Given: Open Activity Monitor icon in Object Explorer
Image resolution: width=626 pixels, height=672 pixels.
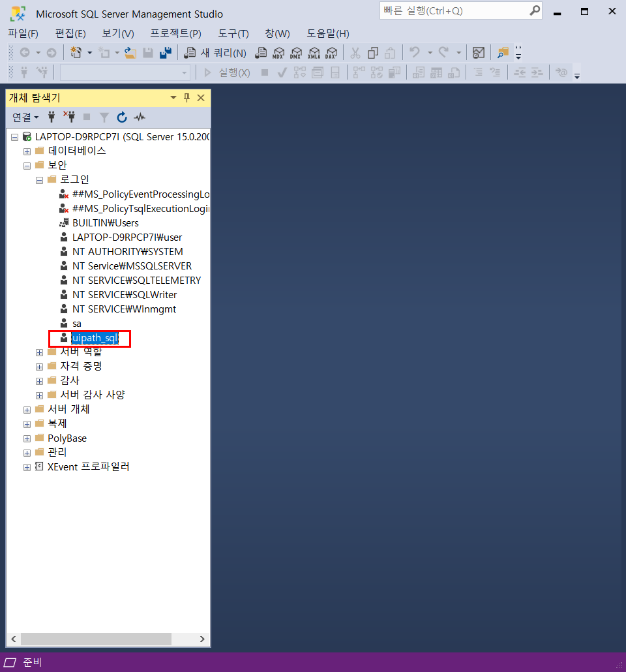Looking at the screenshot, I should pyautogui.click(x=140, y=117).
